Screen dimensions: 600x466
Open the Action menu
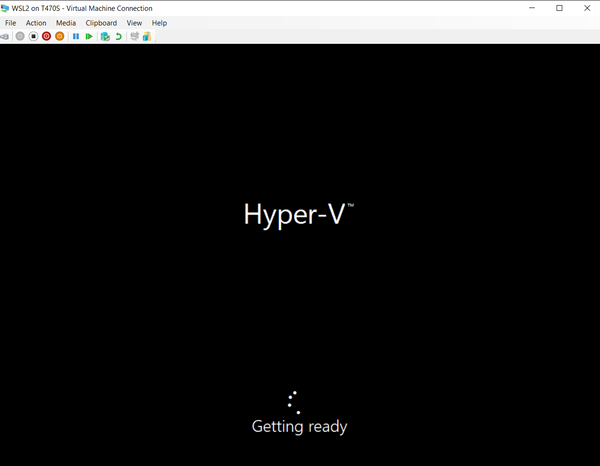tap(36, 23)
